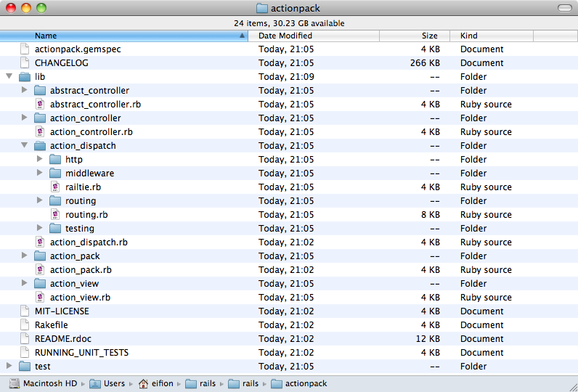Image resolution: width=578 pixels, height=392 pixels.
Task: Click the middleware folder icon
Action: (55, 173)
